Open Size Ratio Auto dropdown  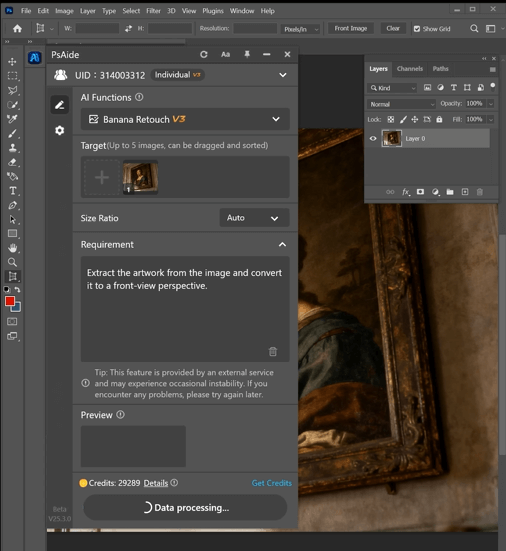point(254,218)
